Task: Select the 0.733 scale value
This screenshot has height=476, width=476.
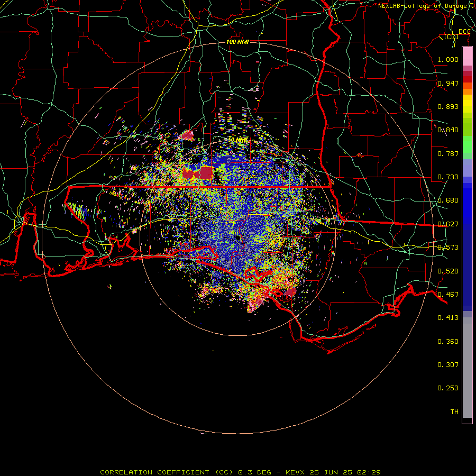Action: pyautogui.click(x=448, y=177)
